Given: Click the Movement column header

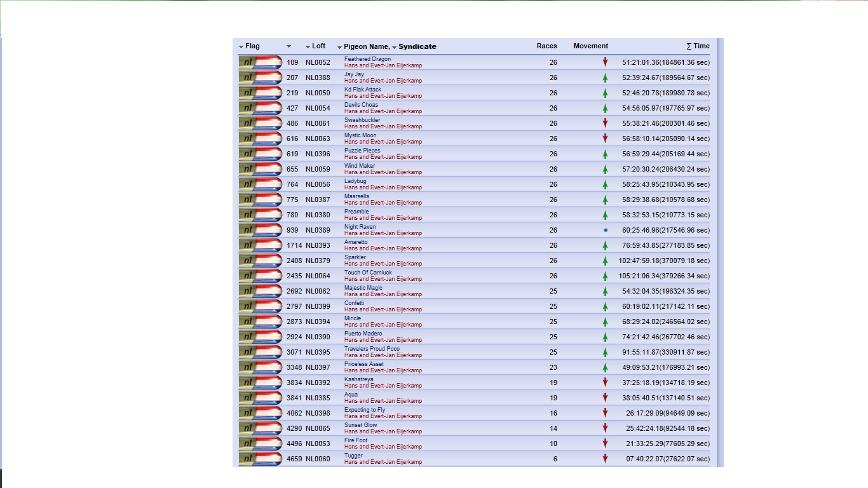Looking at the screenshot, I should (591, 46).
